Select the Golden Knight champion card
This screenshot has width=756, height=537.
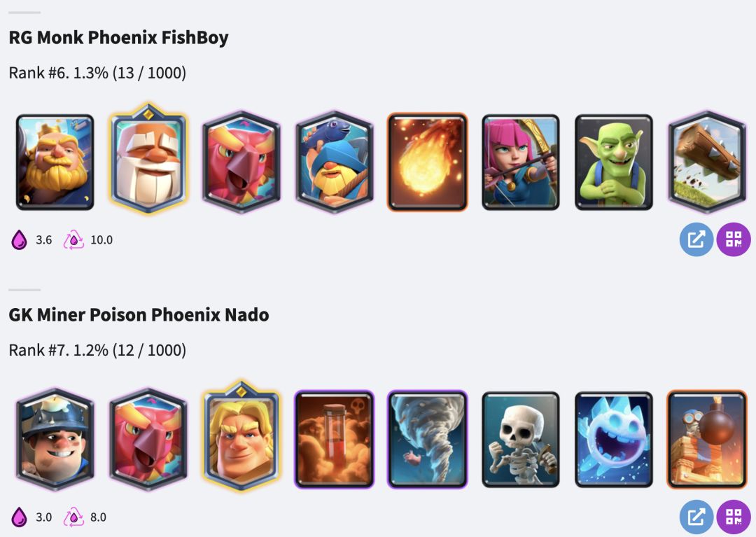241,435
